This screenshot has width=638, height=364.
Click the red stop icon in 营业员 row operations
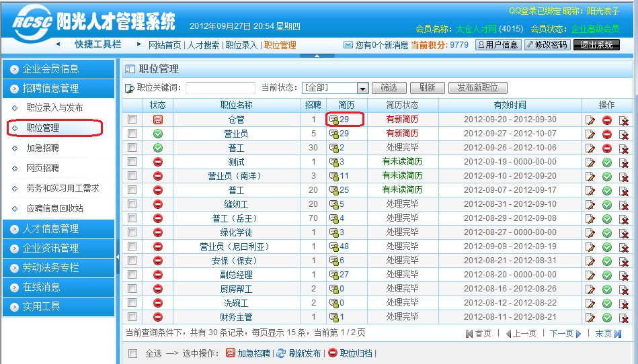(x=607, y=134)
